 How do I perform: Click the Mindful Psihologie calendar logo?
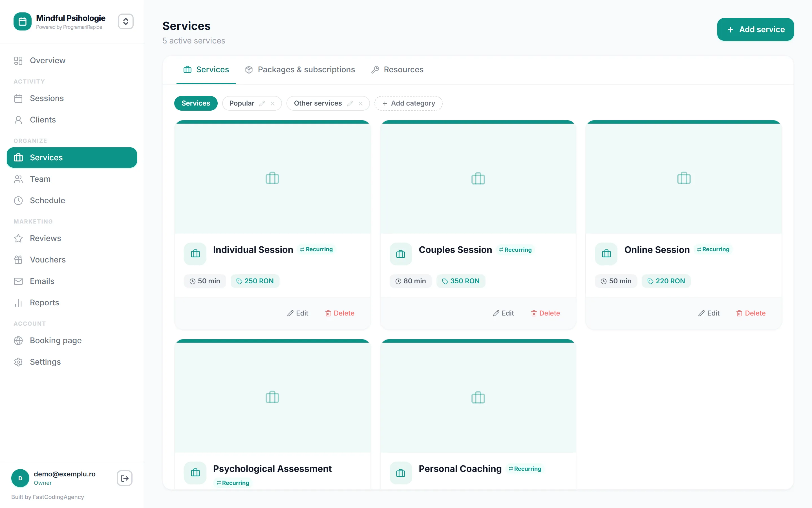23,21
